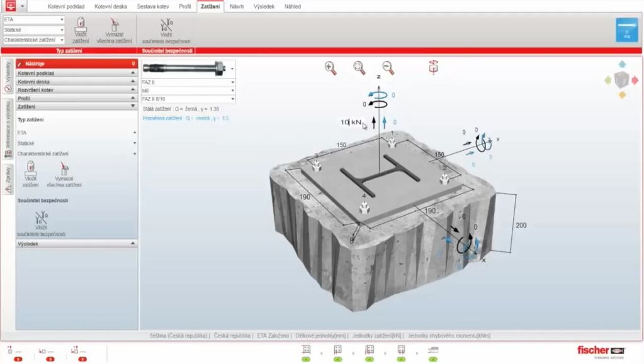Open the quick-access dropdown arrow beside app icon

pos(23,6)
